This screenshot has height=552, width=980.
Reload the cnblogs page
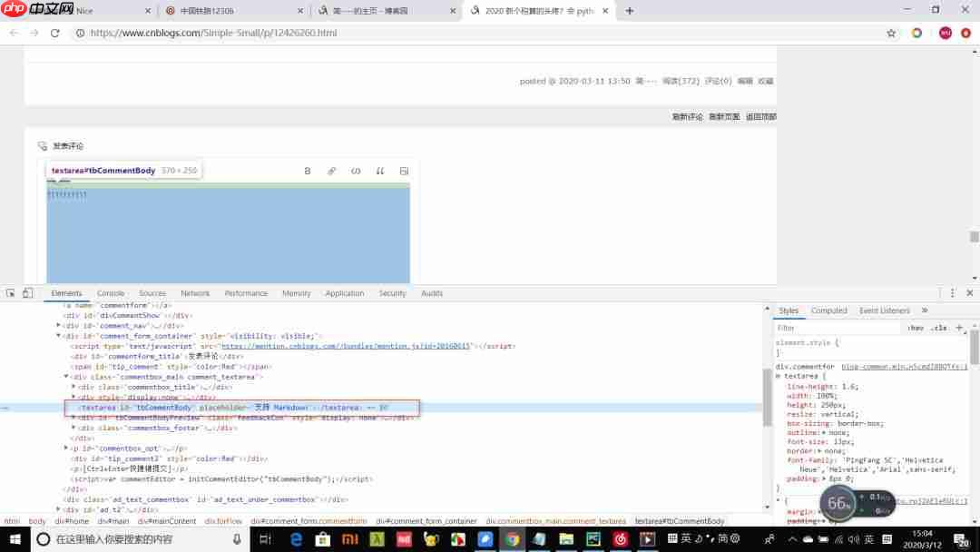(55, 33)
